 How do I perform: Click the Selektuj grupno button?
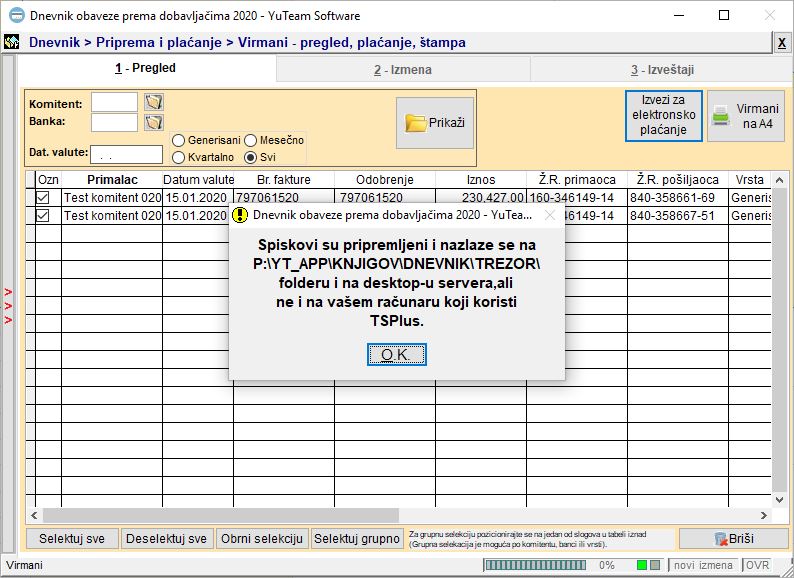coord(357,539)
